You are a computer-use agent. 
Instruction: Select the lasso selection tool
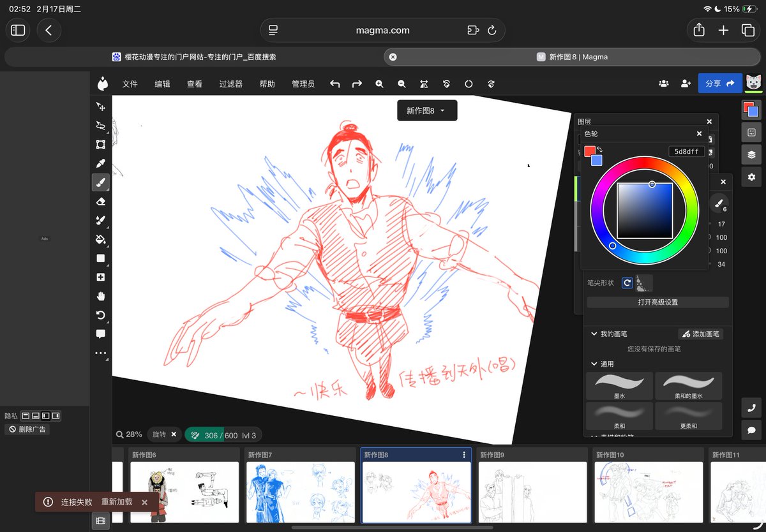point(100,126)
